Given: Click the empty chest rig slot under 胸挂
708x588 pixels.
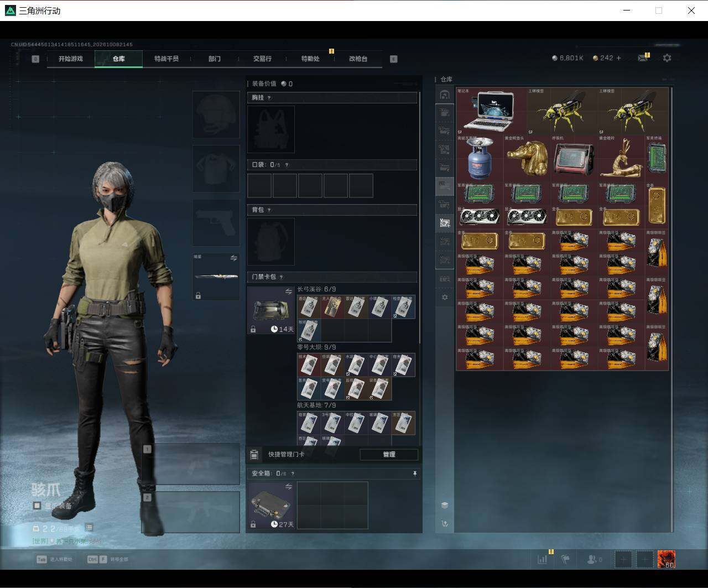Looking at the screenshot, I should point(271,129).
